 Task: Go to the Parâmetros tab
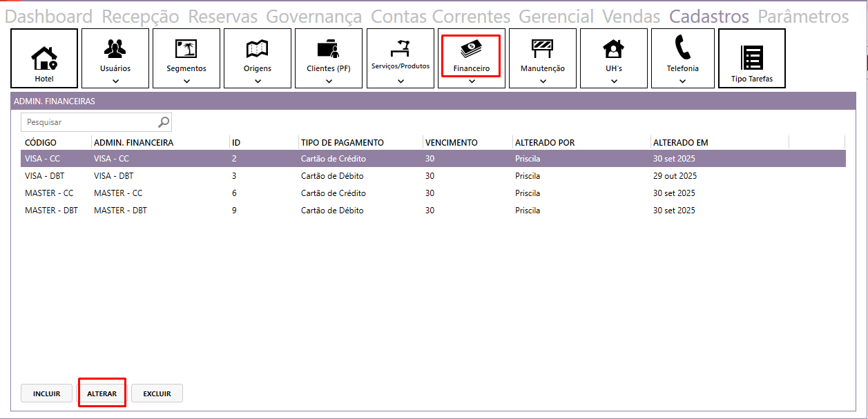(x=803, y=17)
